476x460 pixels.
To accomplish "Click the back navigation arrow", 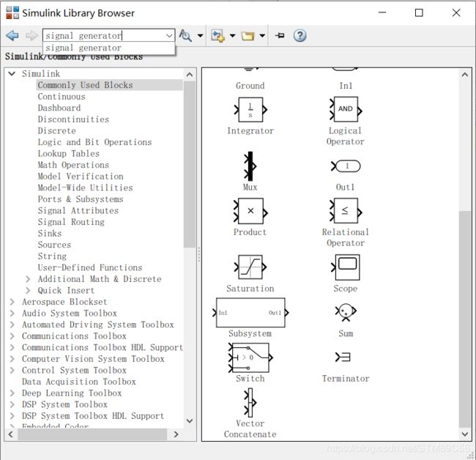I will tap(12, 35).
